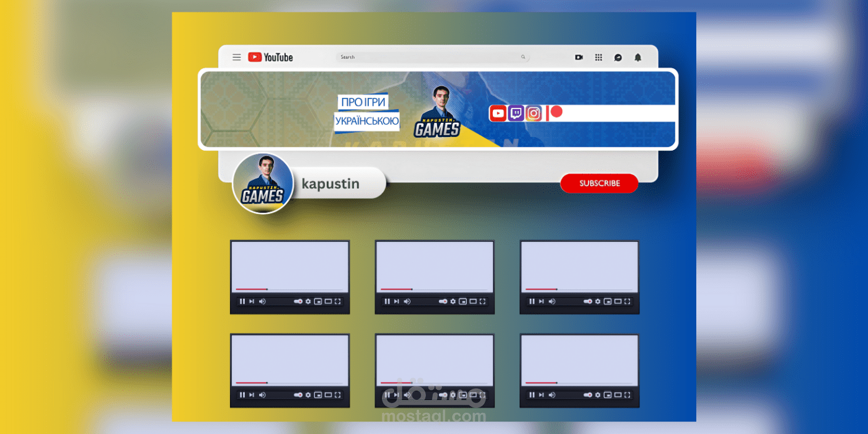Pause the bottom-left video
Screen dimensions: 868x434
click(x=242, y=395)
